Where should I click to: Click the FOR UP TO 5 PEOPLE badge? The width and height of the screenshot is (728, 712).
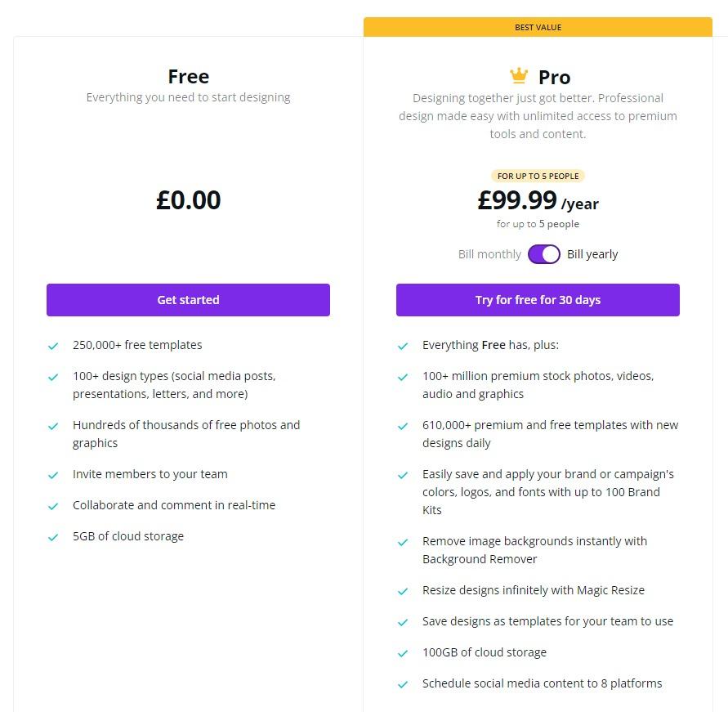click(x=538, y=176)
